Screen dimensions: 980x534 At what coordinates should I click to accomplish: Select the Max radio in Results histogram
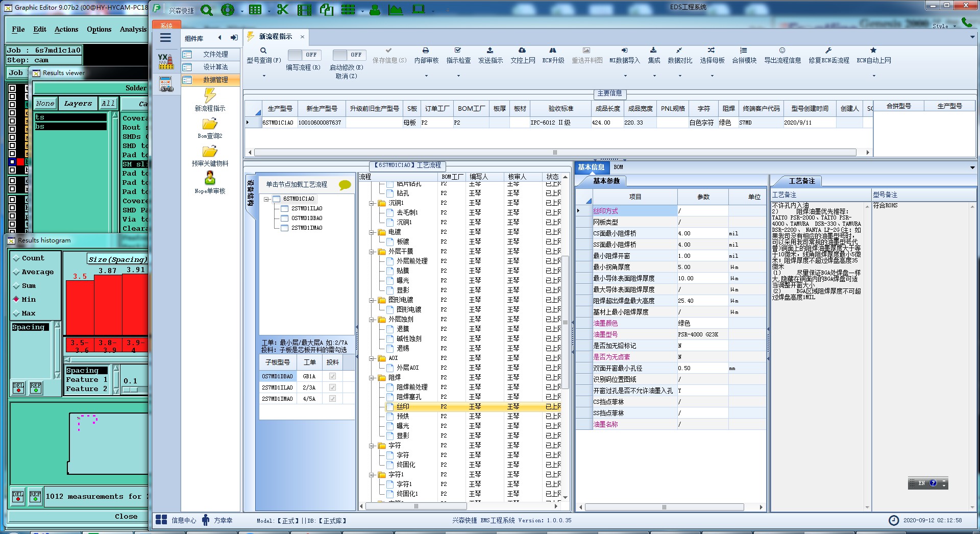17,313
